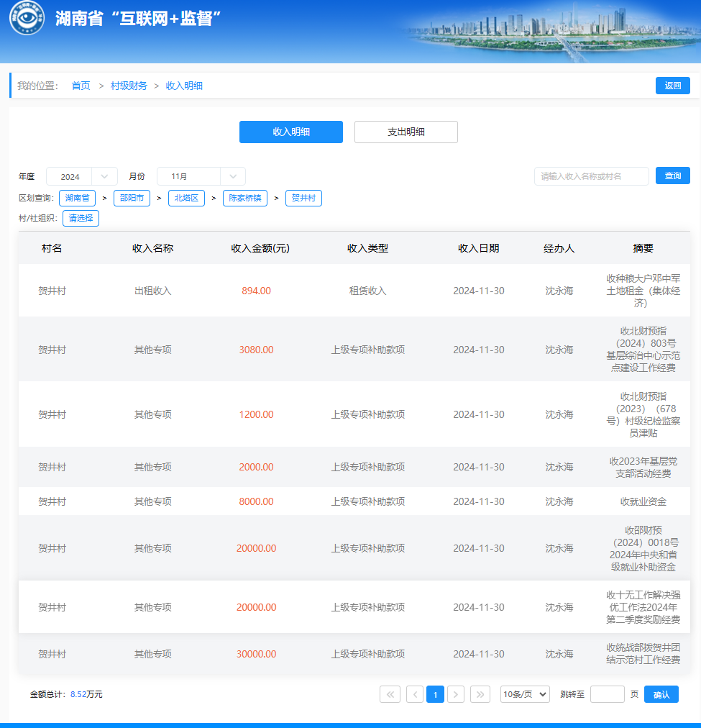Click the eye logo icon in header
701x728 pixels.
click(27, 17)
